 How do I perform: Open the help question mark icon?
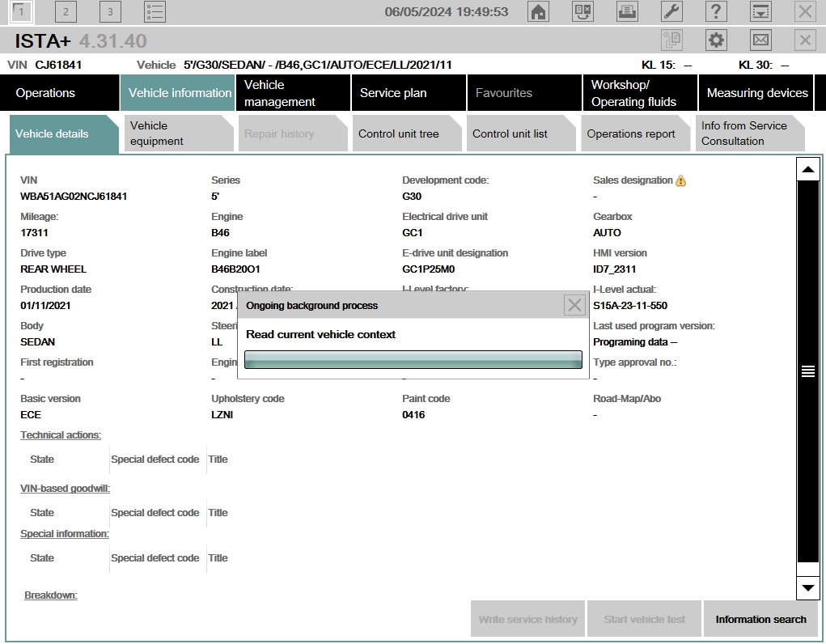coord(716,11)
